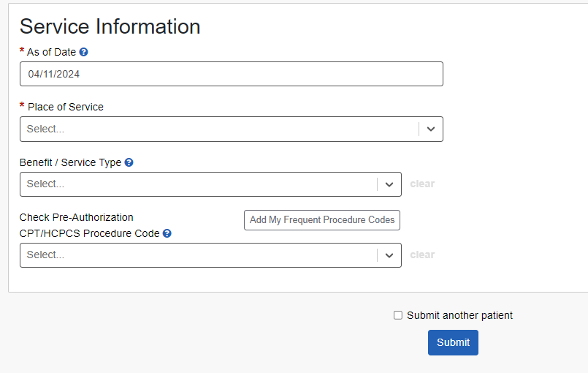This screenshot has width=588, height=373.
Task: Click the Submit another patient label text
Action: pyautogui.click(x=459, y=315)
